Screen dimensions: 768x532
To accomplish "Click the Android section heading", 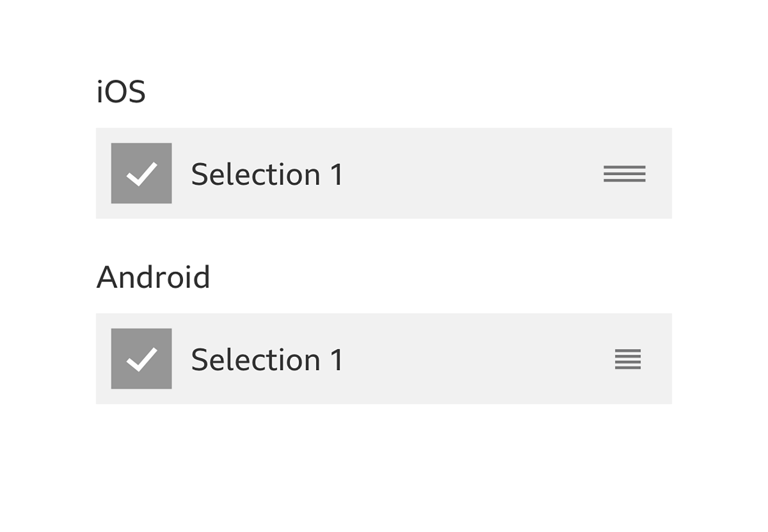I will click(x=153, y=277).
